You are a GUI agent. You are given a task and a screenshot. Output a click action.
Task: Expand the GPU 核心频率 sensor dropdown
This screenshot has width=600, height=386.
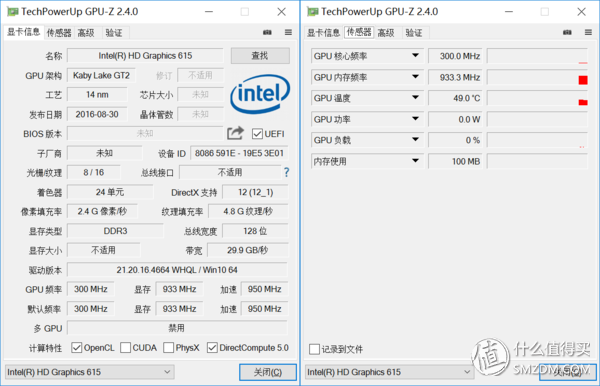pyautogui.click(x=415, y=56)
